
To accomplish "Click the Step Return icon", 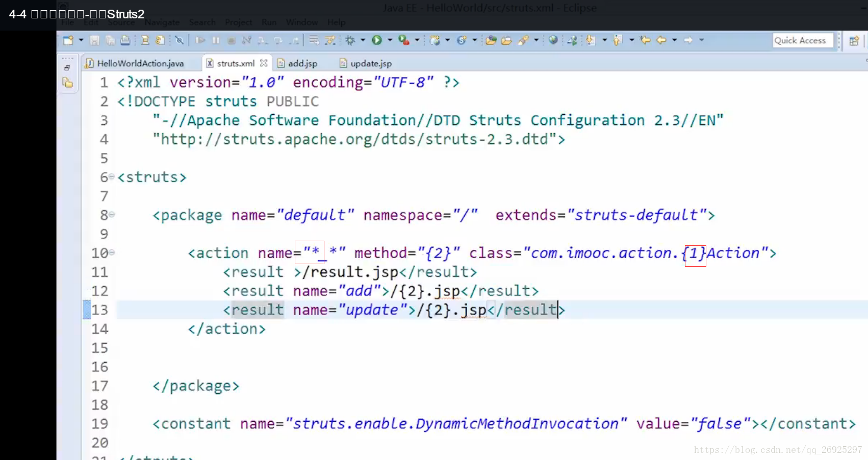I will point(294,40).
